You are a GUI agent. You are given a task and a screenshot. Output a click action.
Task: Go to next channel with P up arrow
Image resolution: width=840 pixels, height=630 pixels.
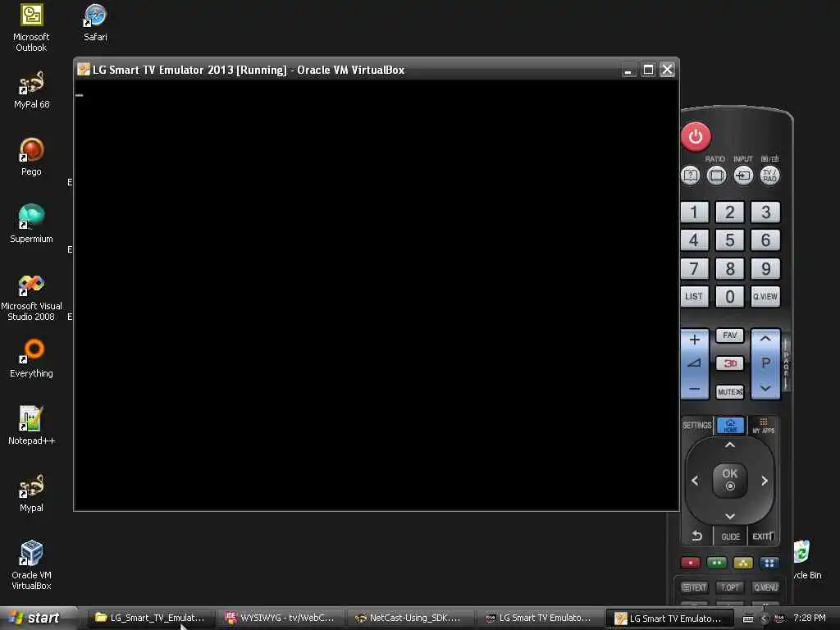765,339
